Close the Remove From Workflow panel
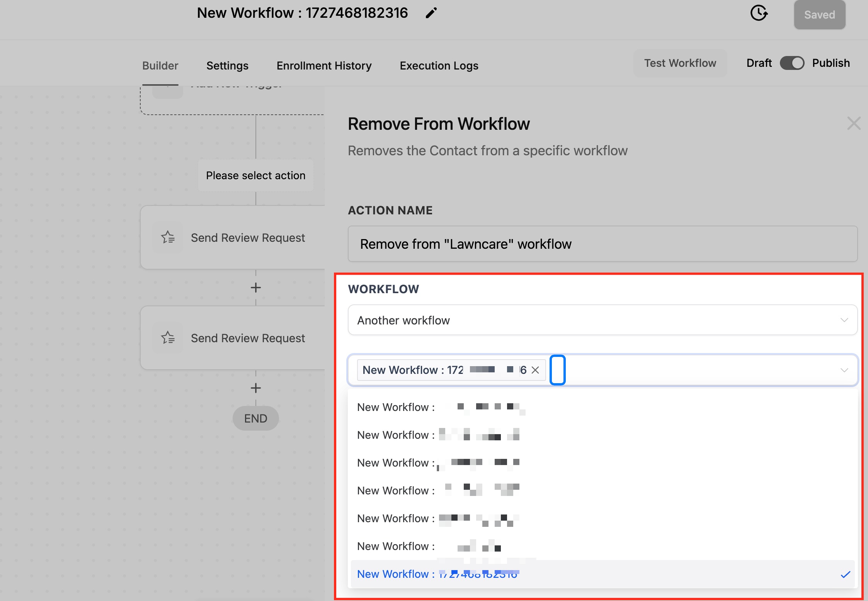 [x=853, y=124]
